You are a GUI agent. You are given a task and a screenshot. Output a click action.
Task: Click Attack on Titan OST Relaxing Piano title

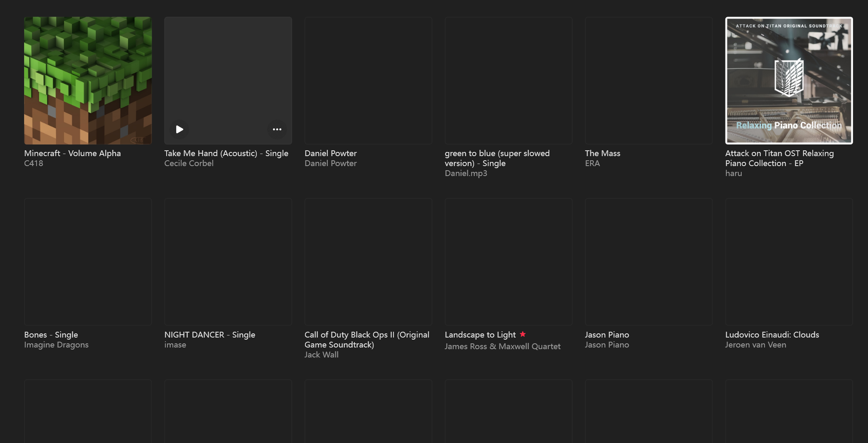pyautogui.click(x=779, y=158)
